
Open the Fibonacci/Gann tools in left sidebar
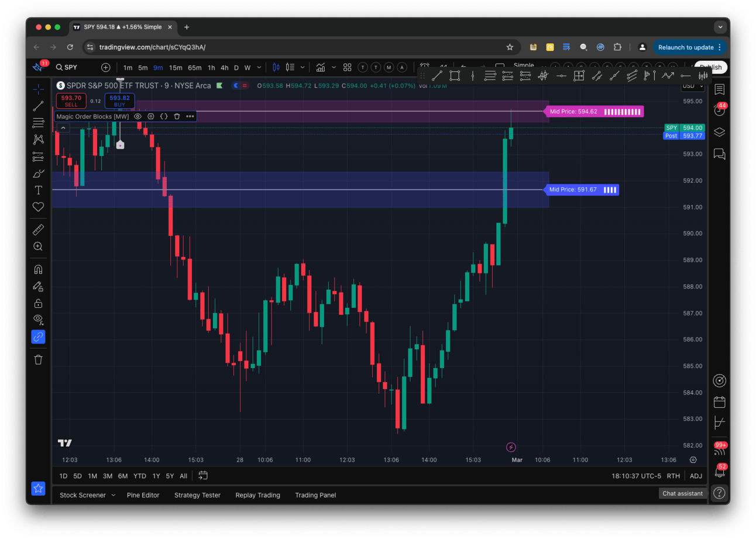[38, 123]
